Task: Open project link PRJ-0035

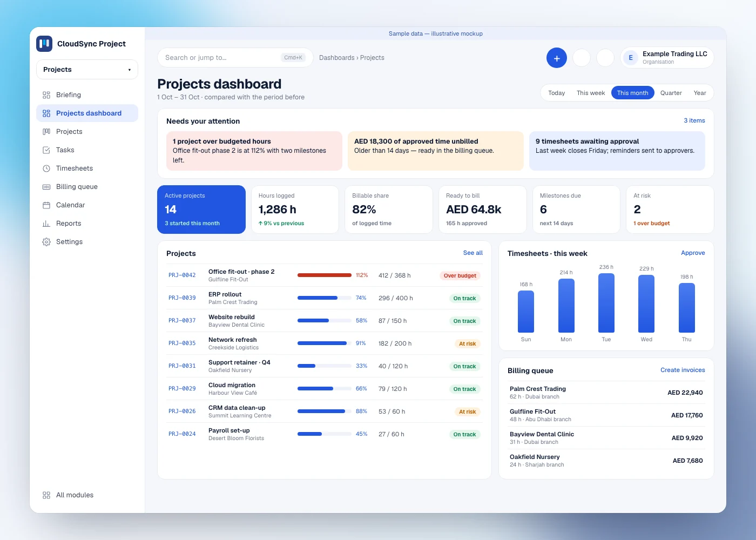Action: tap(182, 343)
